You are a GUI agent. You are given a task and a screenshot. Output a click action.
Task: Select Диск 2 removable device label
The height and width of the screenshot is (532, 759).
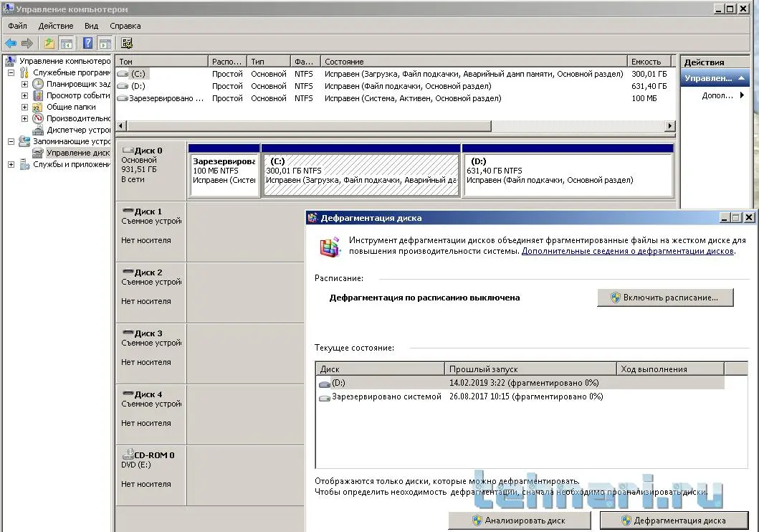151,293
